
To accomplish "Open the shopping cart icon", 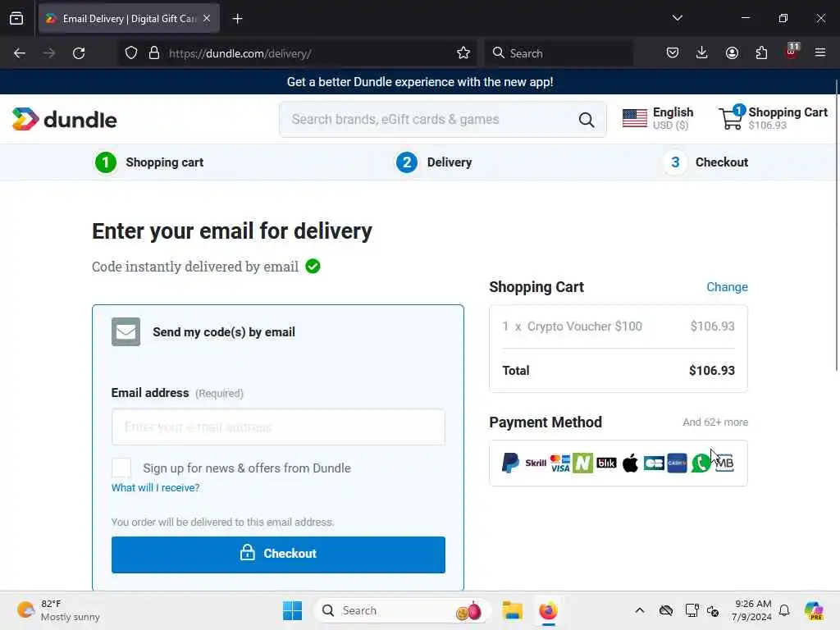I will pos(732,117).
